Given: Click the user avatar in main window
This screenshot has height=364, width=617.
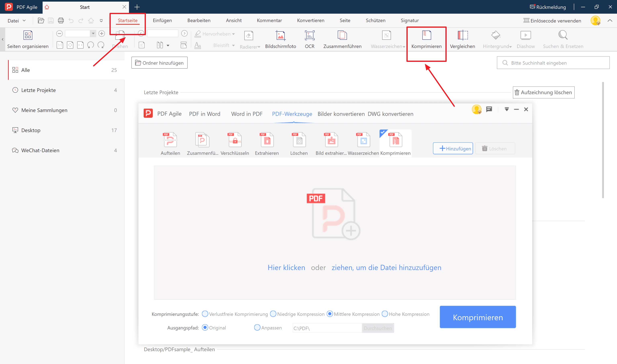Looking at the screenshot, I should (596, 21).
